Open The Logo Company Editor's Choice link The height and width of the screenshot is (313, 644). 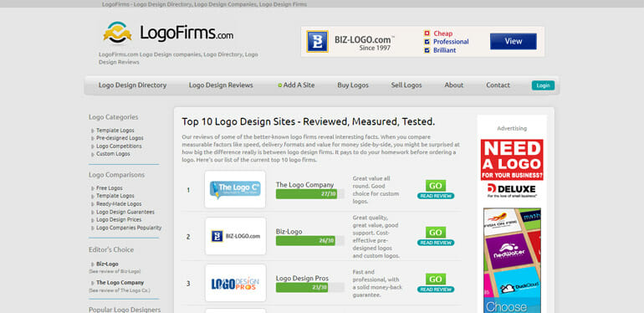pos(120,283)
